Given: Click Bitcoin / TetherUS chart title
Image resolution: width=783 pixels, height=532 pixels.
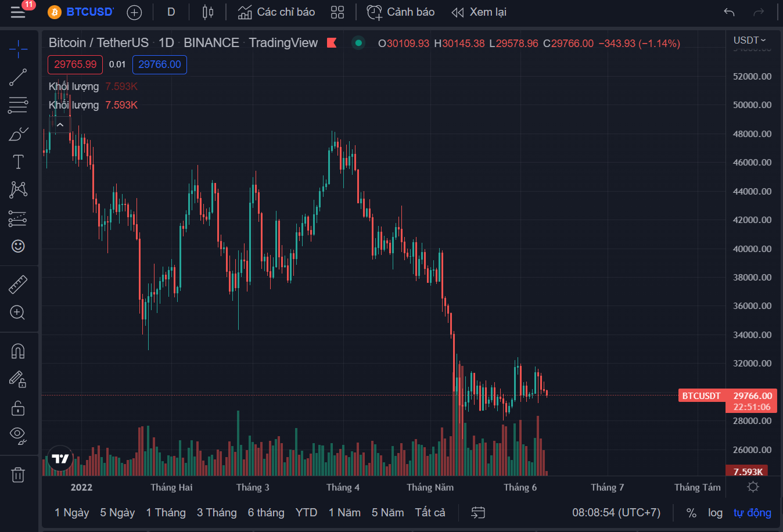Looking at the screenshot, I should click(x=99, y=42).
